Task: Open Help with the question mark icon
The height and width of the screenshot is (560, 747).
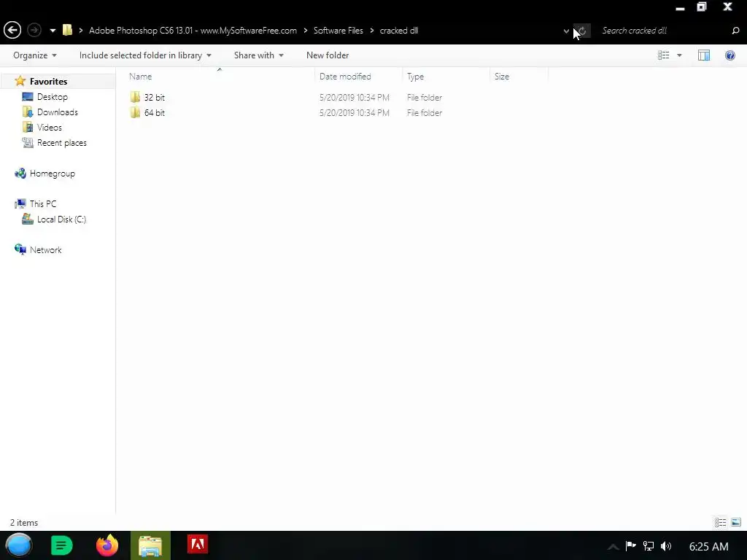Action: (729, 55)
